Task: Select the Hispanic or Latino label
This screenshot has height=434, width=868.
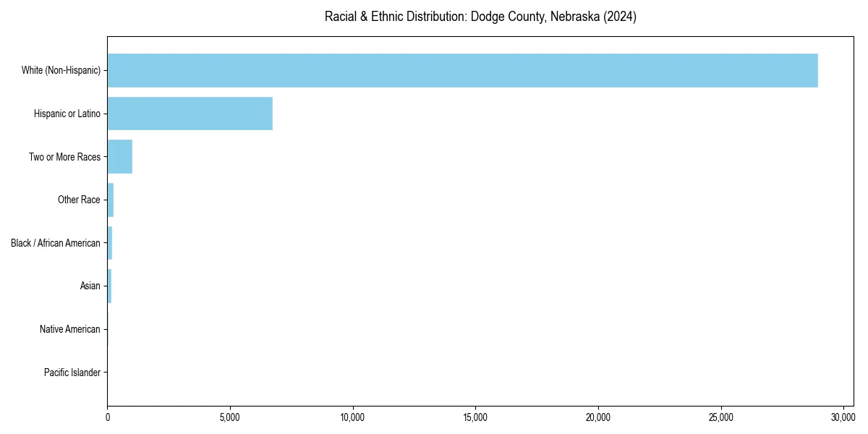Action: (x=68, y=114)
